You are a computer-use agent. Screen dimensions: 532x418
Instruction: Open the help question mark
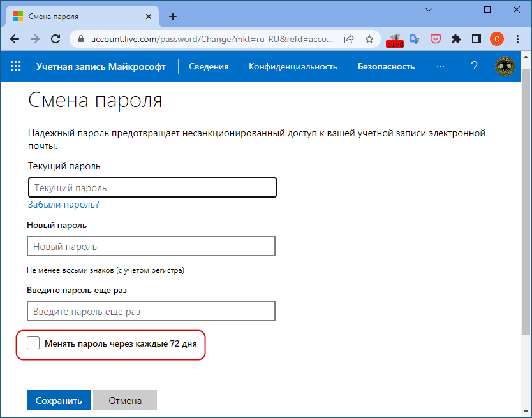click(475, 66)
